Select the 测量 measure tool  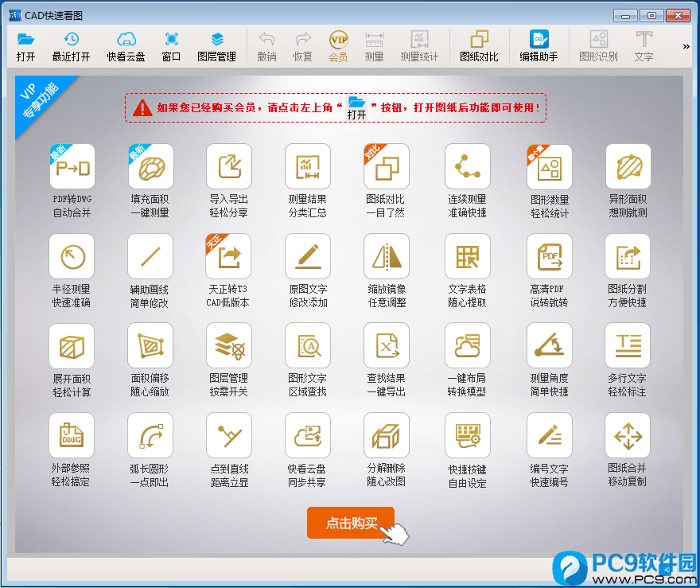coord(374,46)
